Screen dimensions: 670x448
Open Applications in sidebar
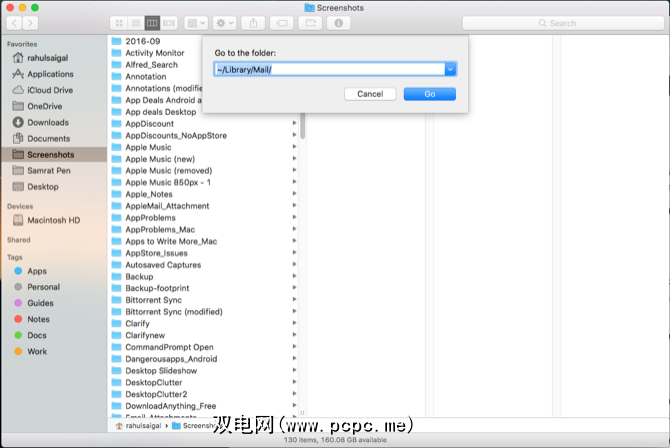point(50,74)
